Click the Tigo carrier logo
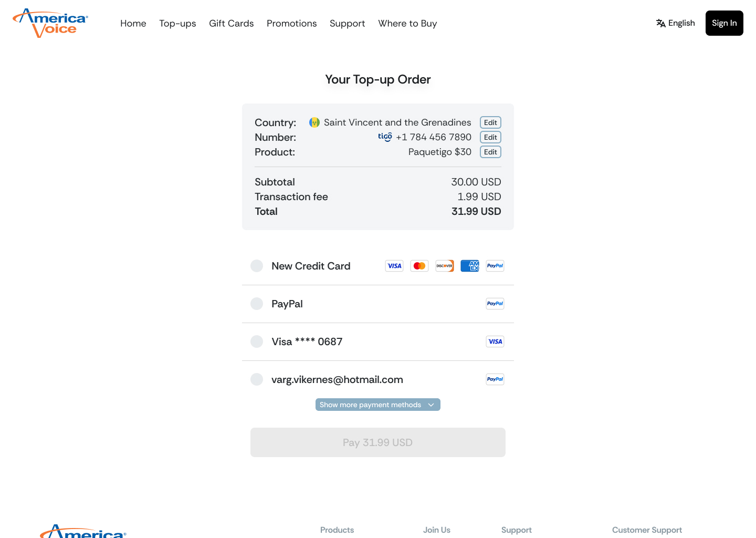Image resolution: width=756 pixels, height=538 pixels. 385,137
